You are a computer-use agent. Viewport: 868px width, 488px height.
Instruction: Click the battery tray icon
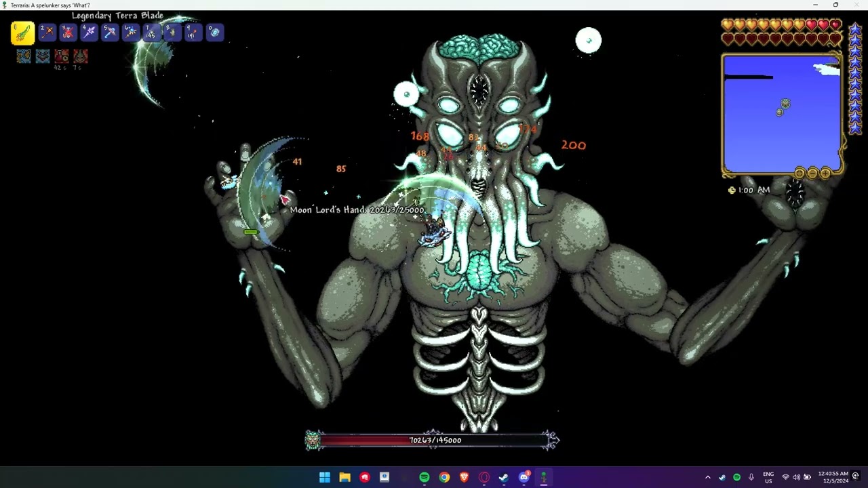tap(807, 477)
